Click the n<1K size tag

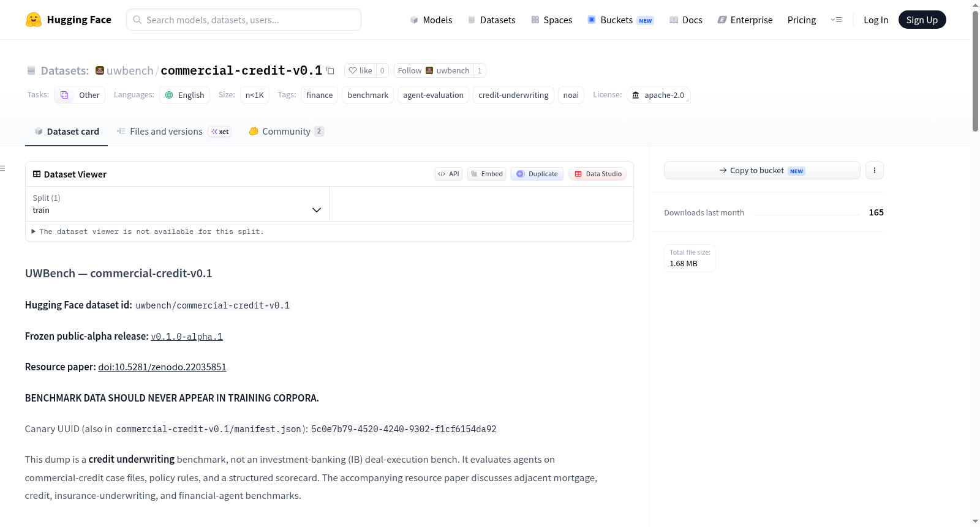pyautogui.click(x=255, y=95)
